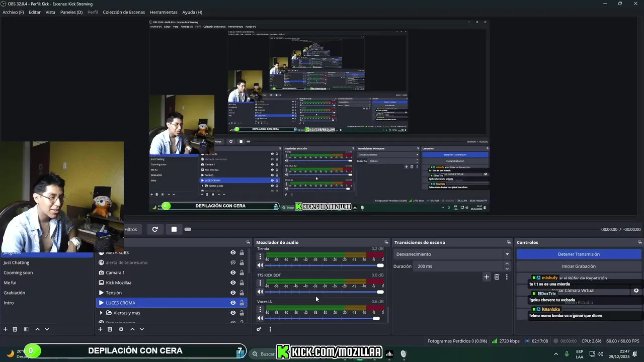Open Windows volume tray icon

click(600, 354)
